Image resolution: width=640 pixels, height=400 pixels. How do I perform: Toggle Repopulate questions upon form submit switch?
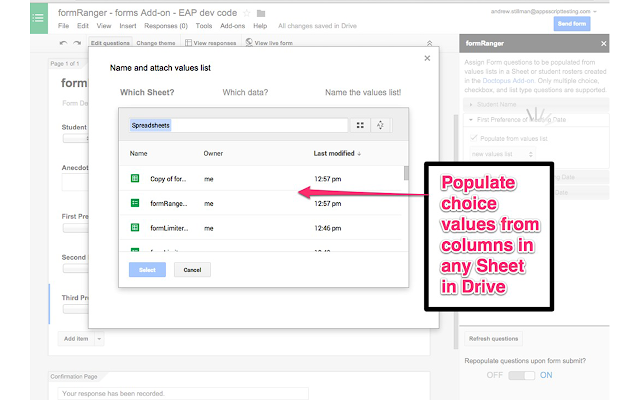(x=521, y=375)
